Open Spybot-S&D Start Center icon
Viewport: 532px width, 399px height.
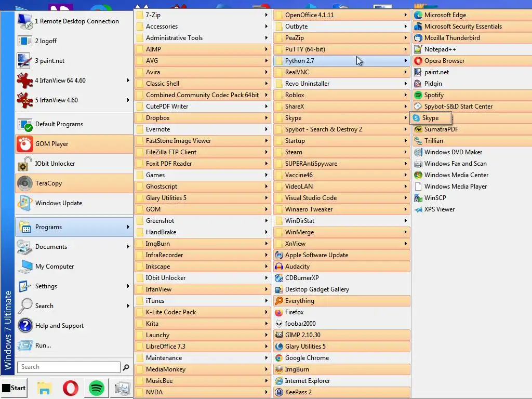click(418, 106)
